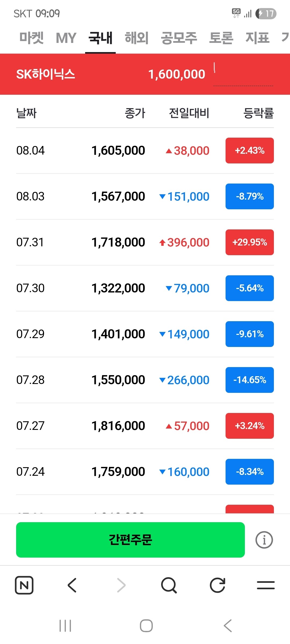
Task: Tap the SK하이닉스 stock name header
Action: (x=46, y=74)
